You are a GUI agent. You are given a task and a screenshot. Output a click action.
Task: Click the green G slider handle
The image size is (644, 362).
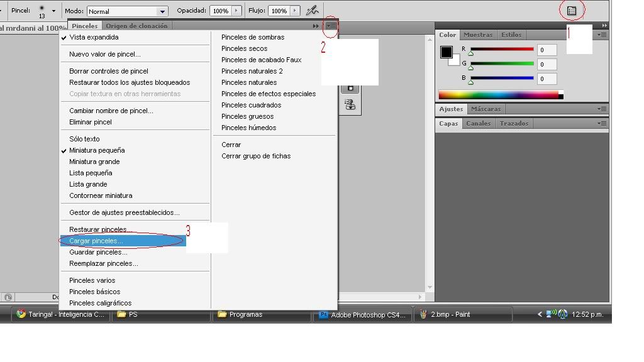tap(471, 67)
